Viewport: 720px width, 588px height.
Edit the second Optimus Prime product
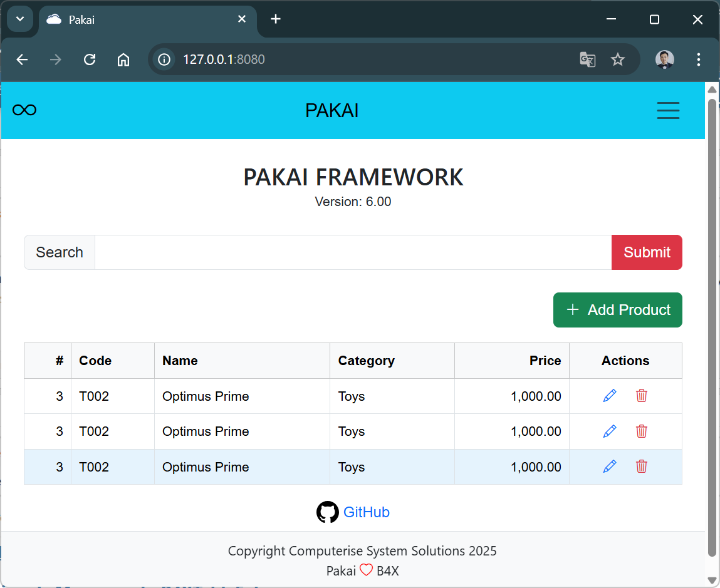609,431
